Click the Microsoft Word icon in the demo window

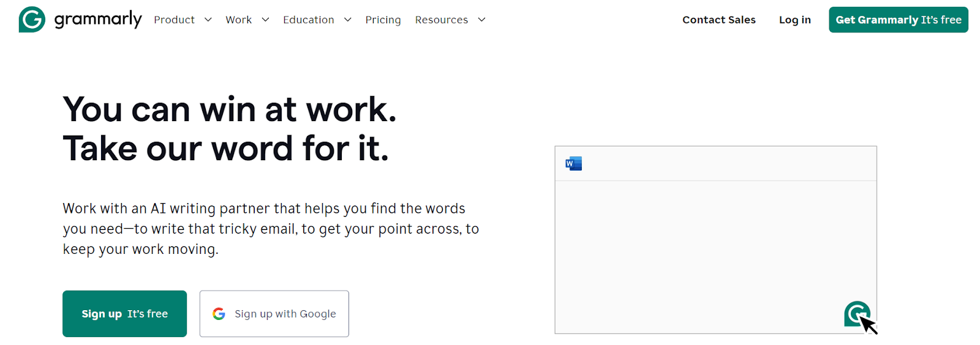(574, 163)
